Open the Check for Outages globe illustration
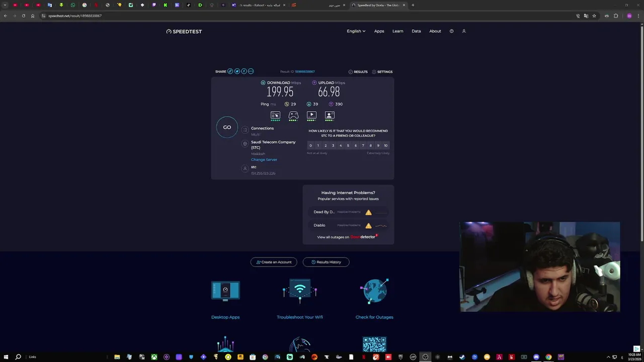Viewport: 644px width, 362px height. 374,291
